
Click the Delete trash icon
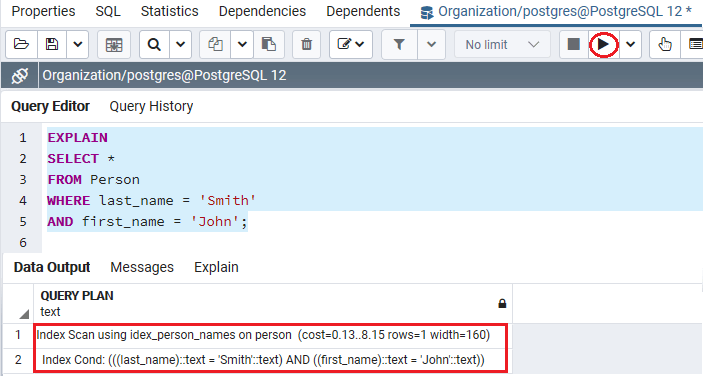[x=307, y=44]
